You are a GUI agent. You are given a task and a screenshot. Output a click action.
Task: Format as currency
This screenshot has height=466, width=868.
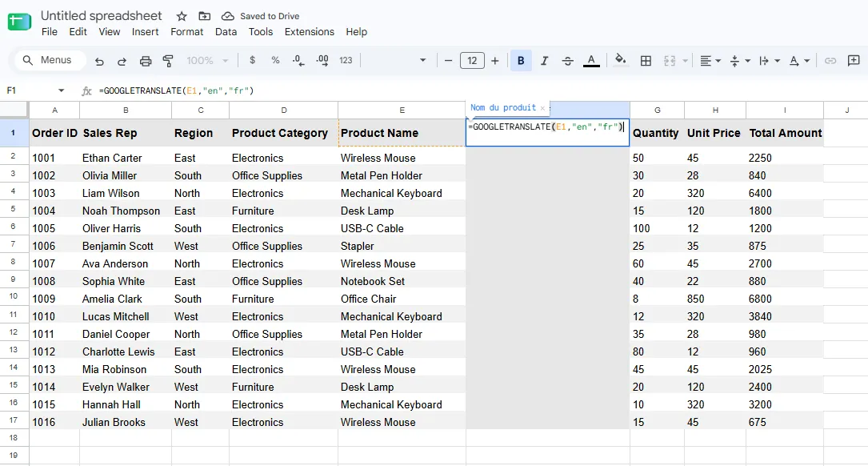(x=253, y=60)
